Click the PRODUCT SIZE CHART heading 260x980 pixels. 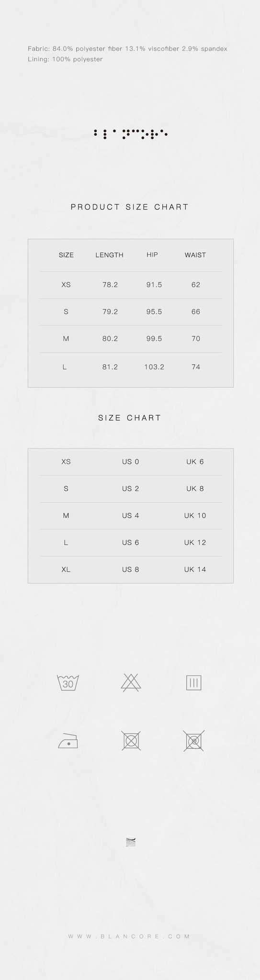point(130,207)
